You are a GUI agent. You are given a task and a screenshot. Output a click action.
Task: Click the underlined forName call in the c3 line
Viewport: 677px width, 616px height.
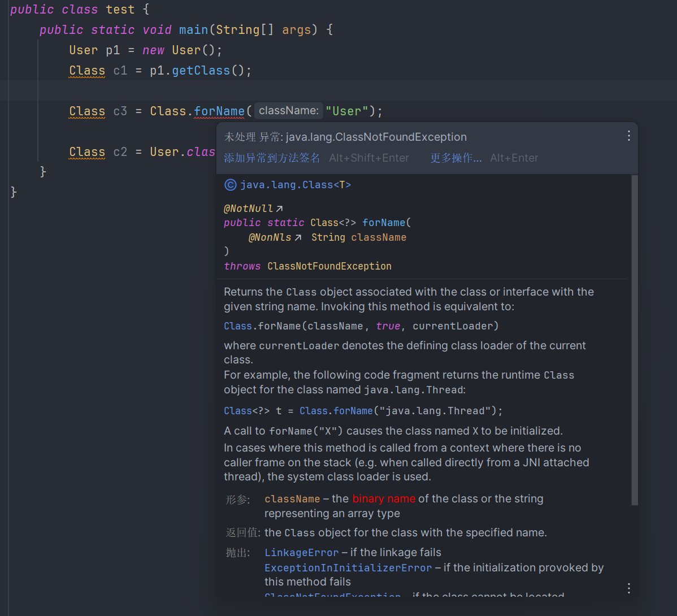point(219,111)
